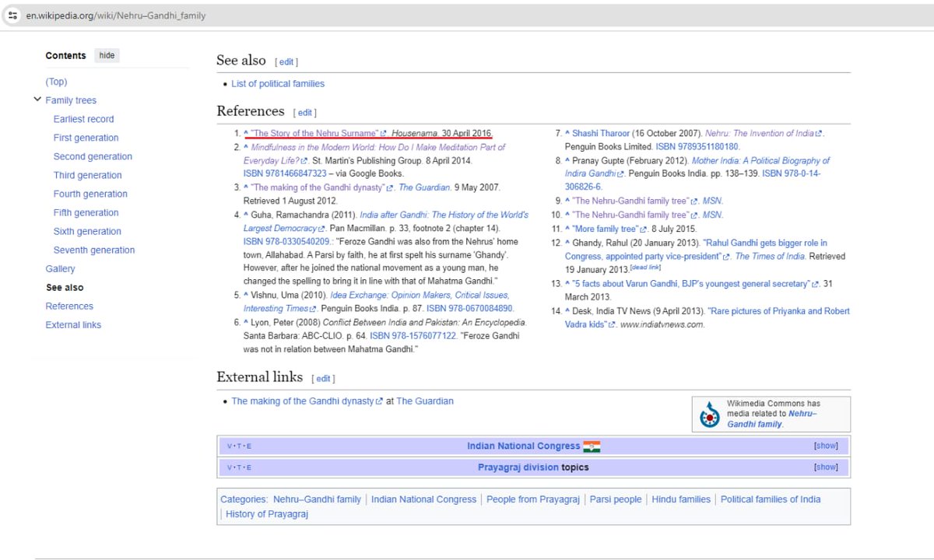Screen dimensions: 934x560
Task: Click the Wikimedia Commons logo icon
Action: 709,415
